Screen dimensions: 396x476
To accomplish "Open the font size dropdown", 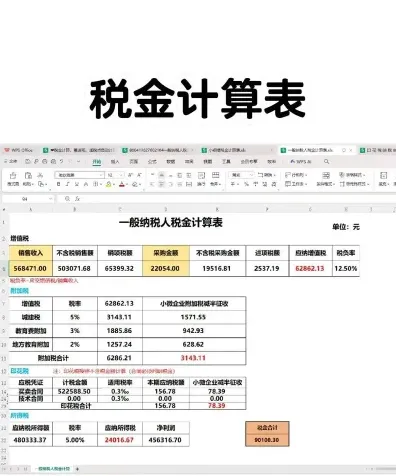I will point(121,175).
